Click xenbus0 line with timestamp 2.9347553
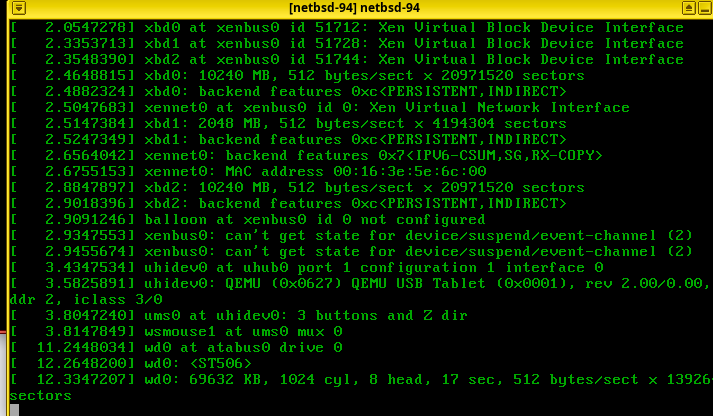This screenshot has height=416, width=713. tap(351, 236)
